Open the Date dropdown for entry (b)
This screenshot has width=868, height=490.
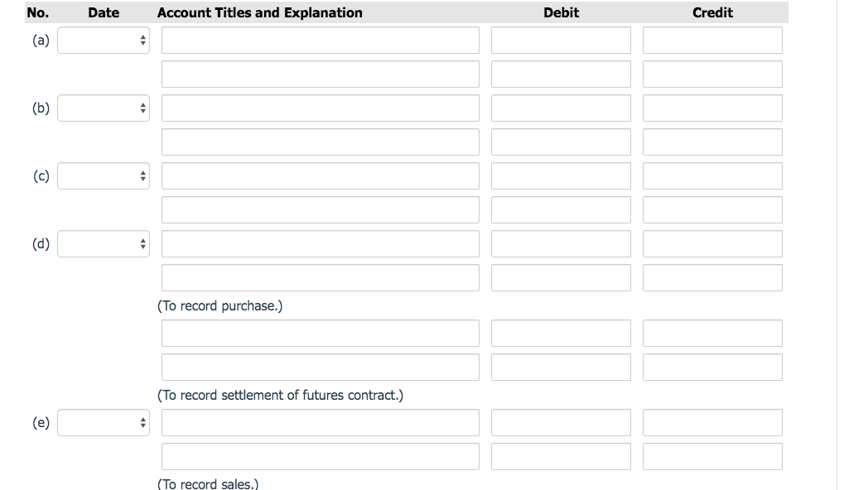[104, 108]
